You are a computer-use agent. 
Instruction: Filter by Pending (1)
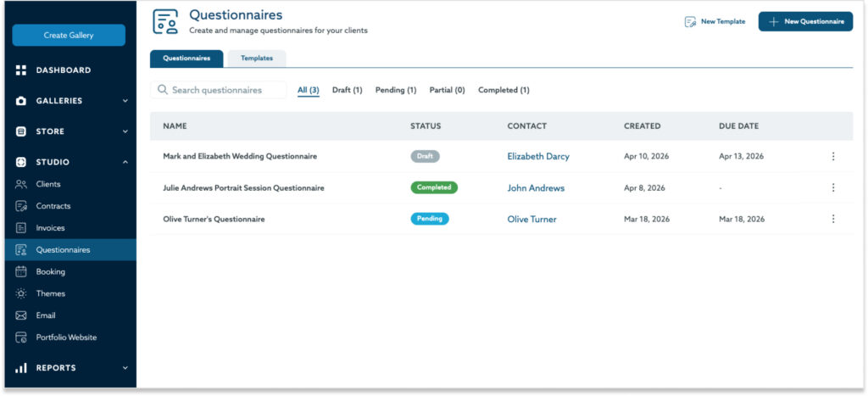click(396, 90)
